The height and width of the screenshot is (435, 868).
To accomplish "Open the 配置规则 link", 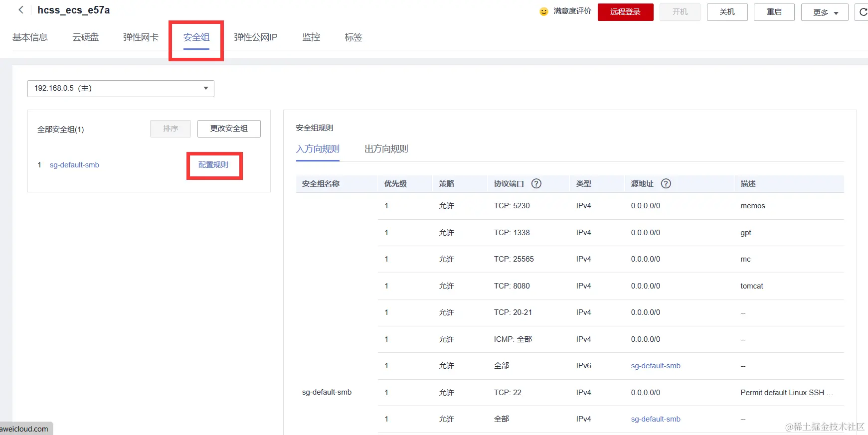I will click(213, 165).
